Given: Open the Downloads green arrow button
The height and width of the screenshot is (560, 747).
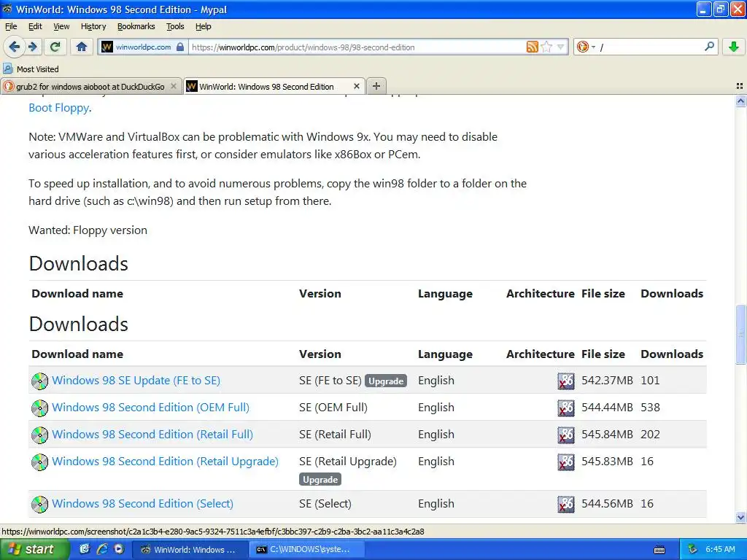Looking at the screenshot, I should (734, 47).
